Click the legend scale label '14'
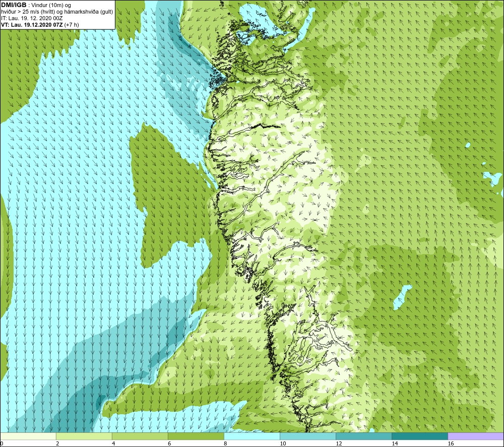Viewport: 504px width, 447px height. tap(395, 443)
